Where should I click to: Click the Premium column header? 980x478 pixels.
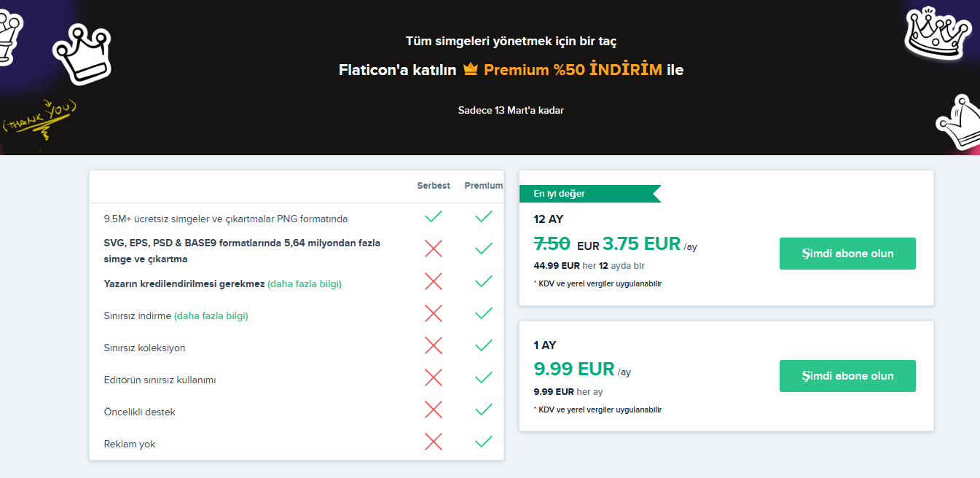click(x=484, y=186)
